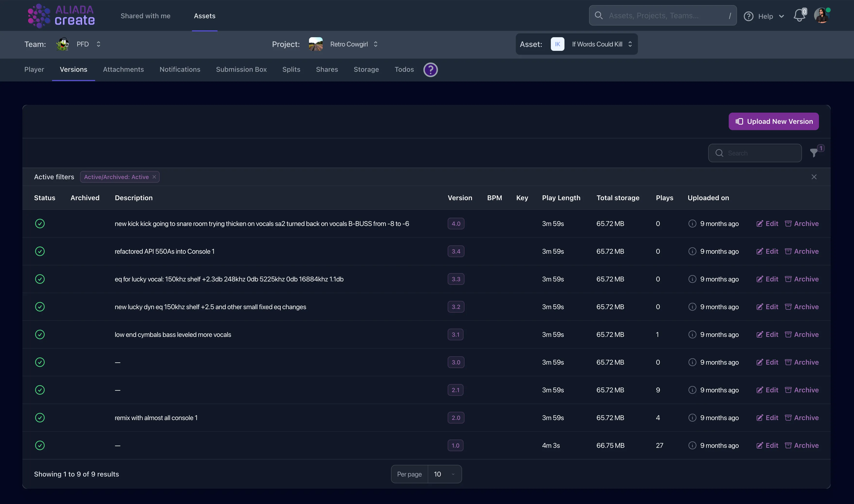Open the user profile avatar

tap(822, 16)
